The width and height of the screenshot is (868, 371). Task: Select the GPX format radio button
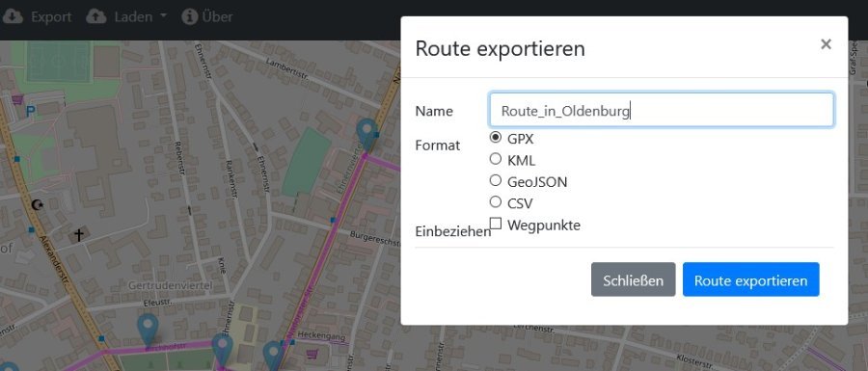click(x=496, y=137)
